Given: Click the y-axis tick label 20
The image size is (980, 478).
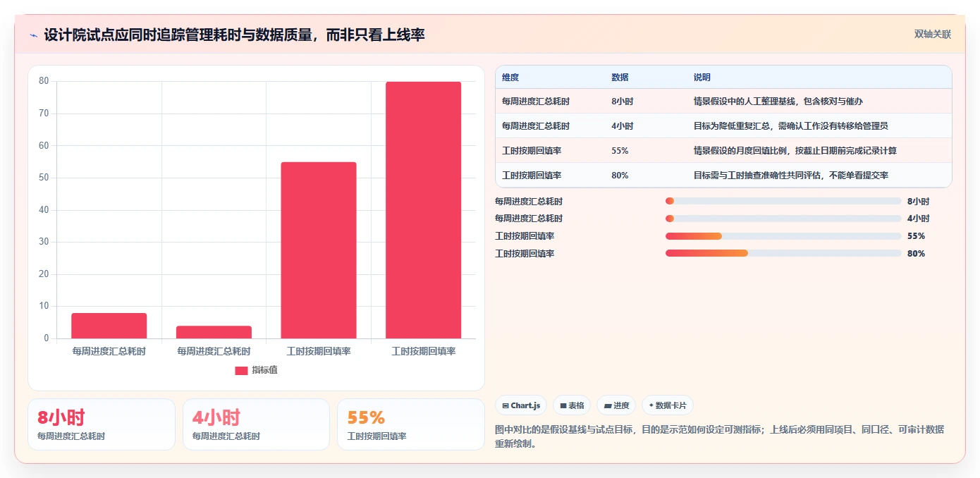Looking at the screenshot, I should [44, 274].
